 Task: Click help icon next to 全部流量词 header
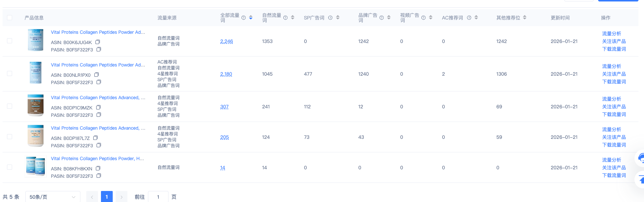pos(243,18)
